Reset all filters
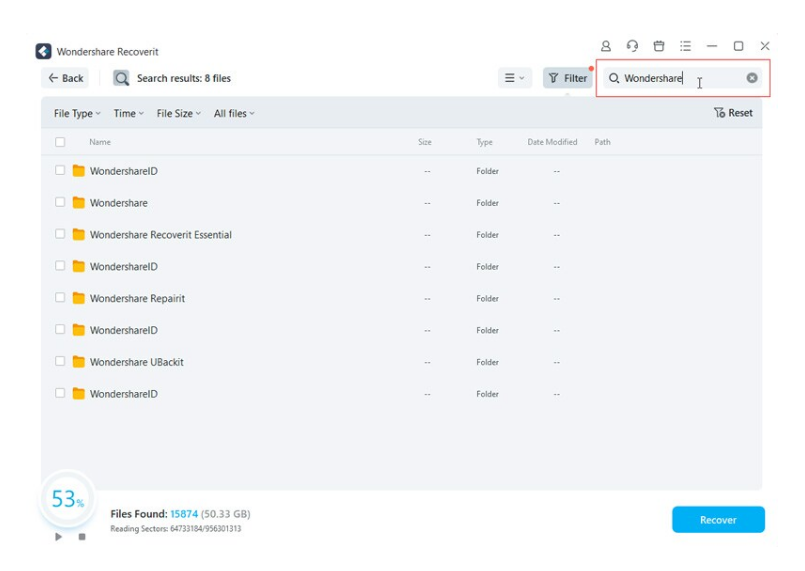 click(733, 113)
